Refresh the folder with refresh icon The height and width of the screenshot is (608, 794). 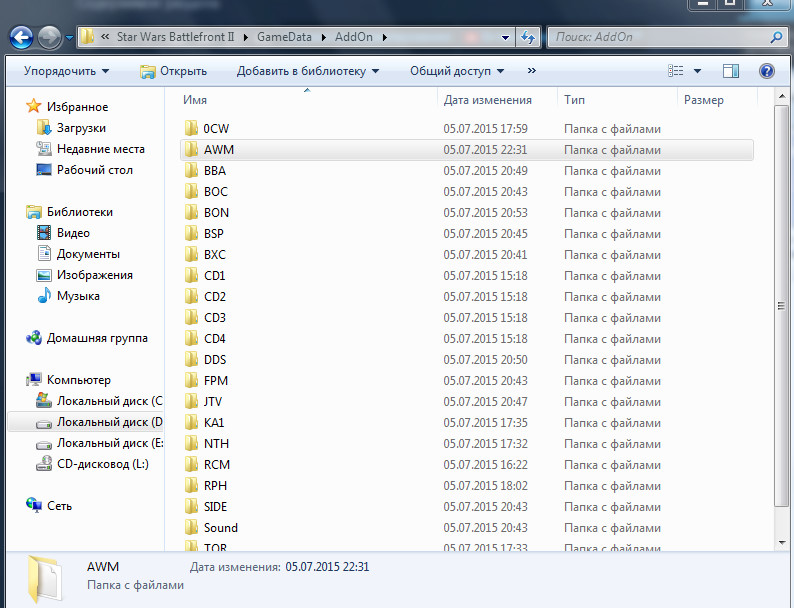[x=528, y=37]
